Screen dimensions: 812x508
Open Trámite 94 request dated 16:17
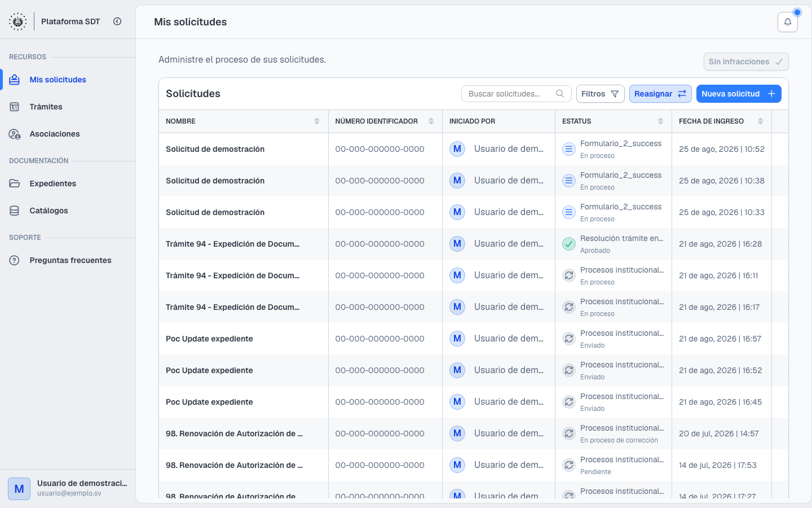(232, 307)
